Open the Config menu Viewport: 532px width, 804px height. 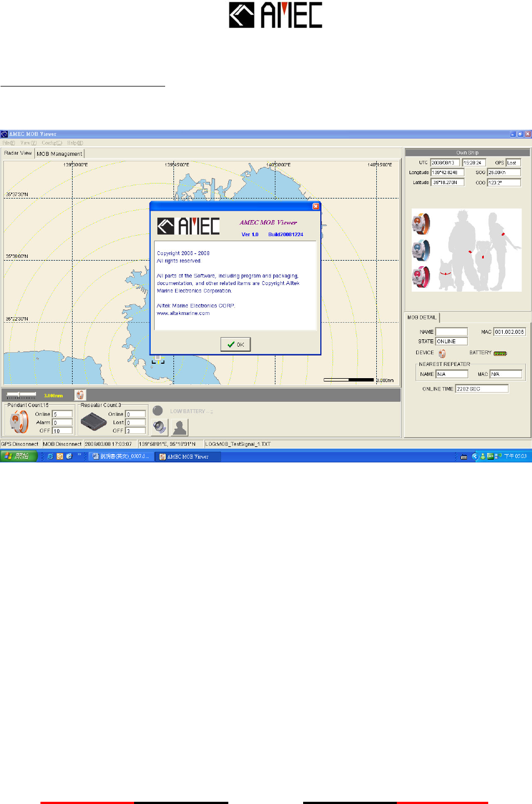click(x=52, y=143)
